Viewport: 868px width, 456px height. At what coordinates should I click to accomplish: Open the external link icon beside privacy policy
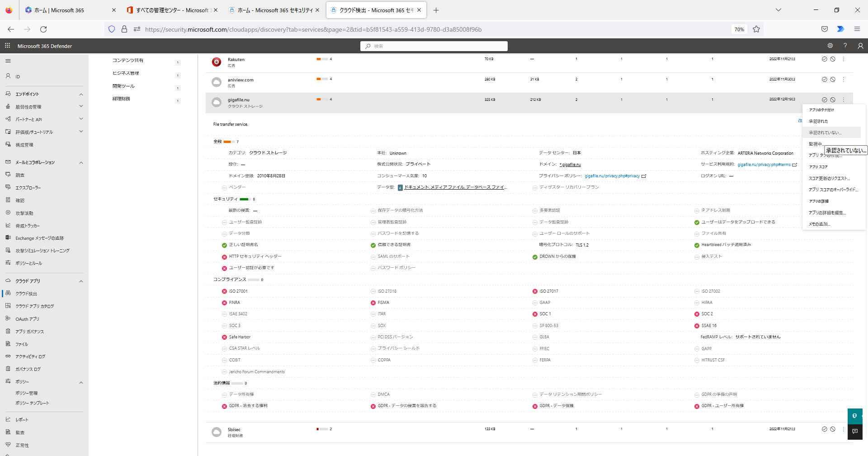click(644, 176)
